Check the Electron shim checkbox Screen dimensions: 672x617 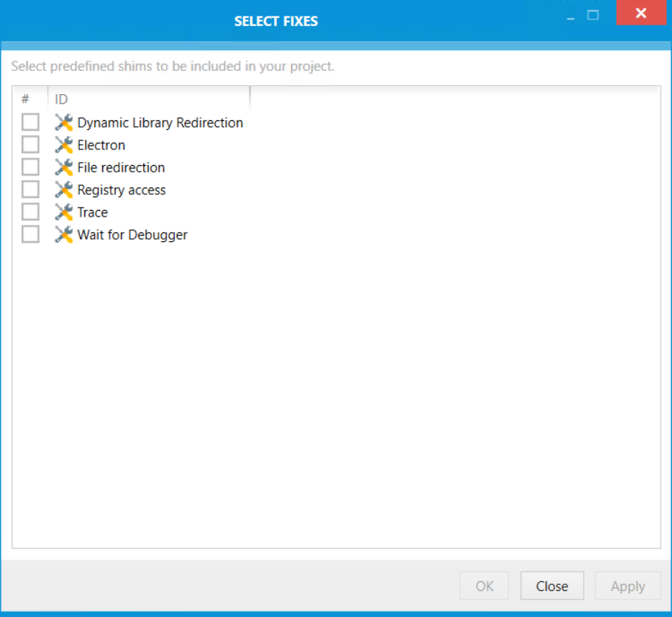[x=30, y=143]
